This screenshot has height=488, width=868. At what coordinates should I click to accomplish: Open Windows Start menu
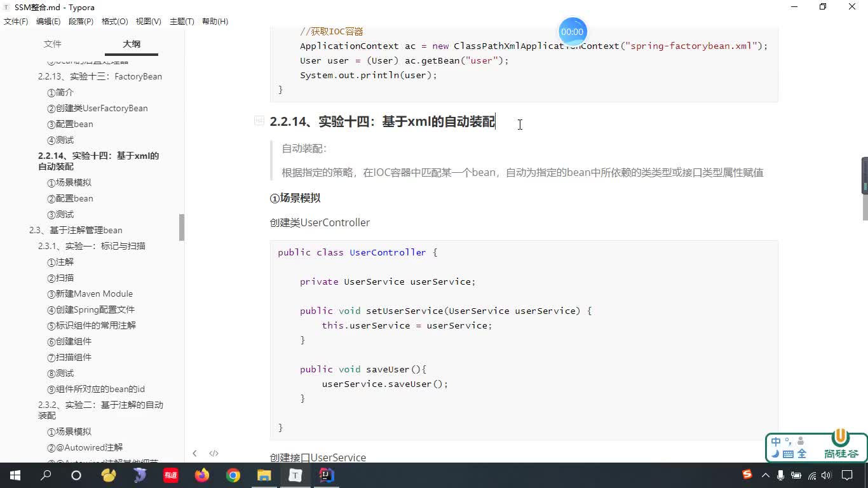tap(15, 475)
